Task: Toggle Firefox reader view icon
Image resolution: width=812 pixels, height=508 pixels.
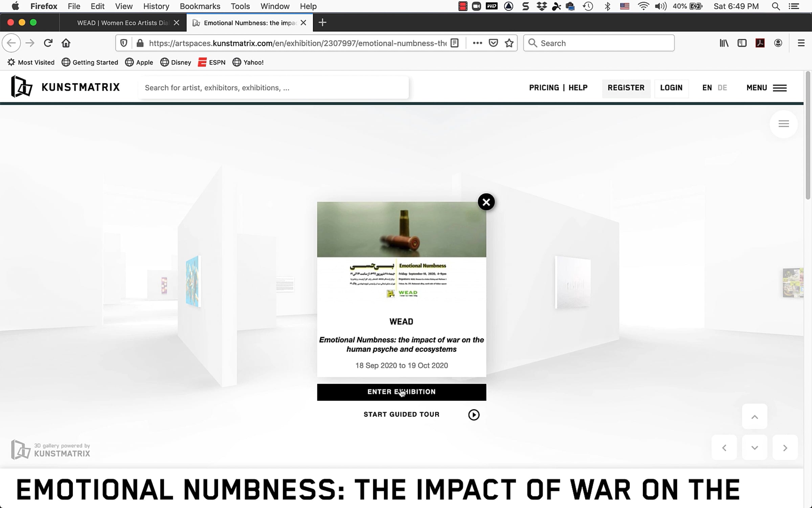Action: [x=455, y=43]
